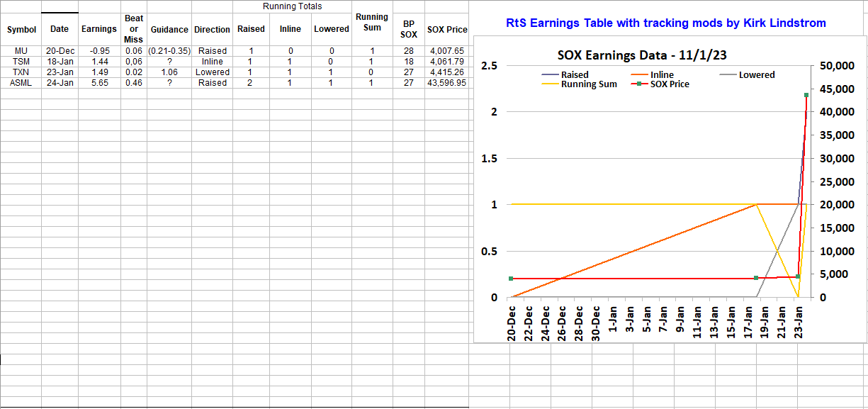Select the Running Sum legend entry

pyautogui.click(x=588, y=84)
